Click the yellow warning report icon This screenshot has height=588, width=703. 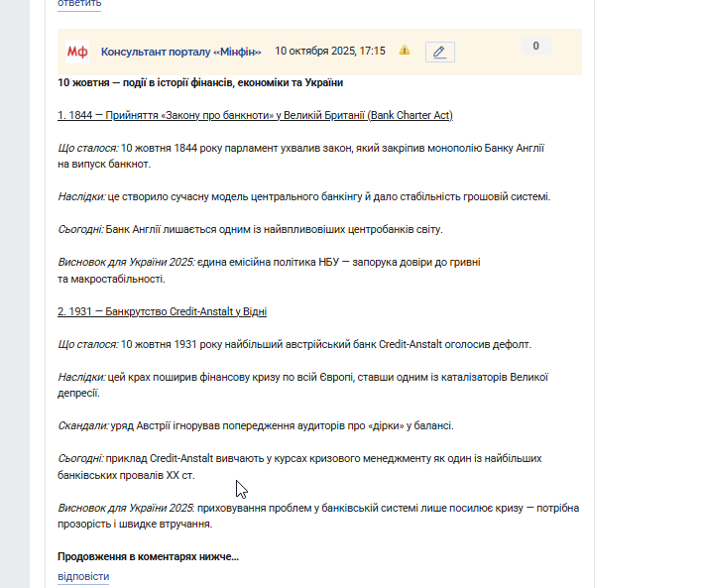405,51
